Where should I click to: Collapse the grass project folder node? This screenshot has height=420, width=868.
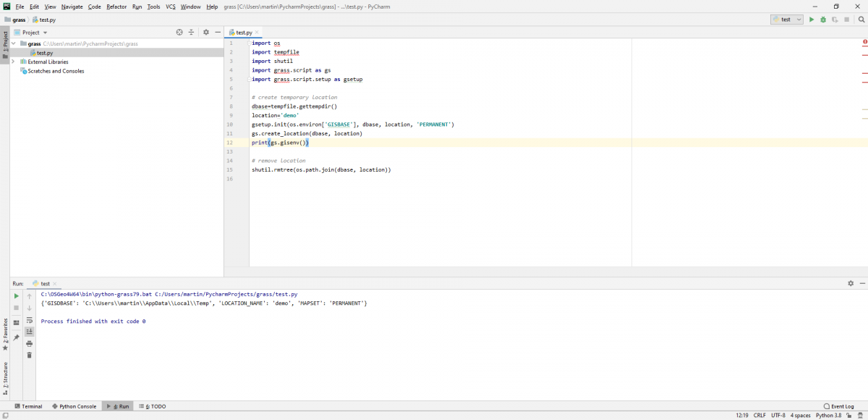tap(14, 44)
